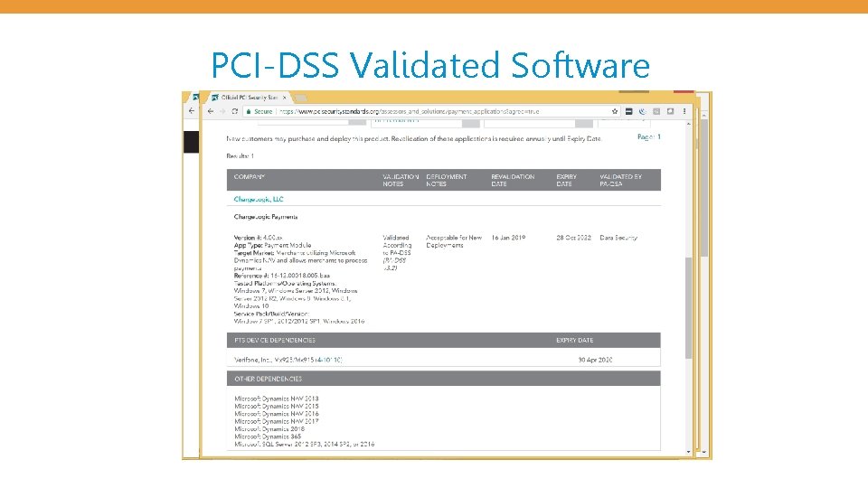Click the Version #: 4.00.xx line
This screenshot has height=488, width=868.
(258, 238)
